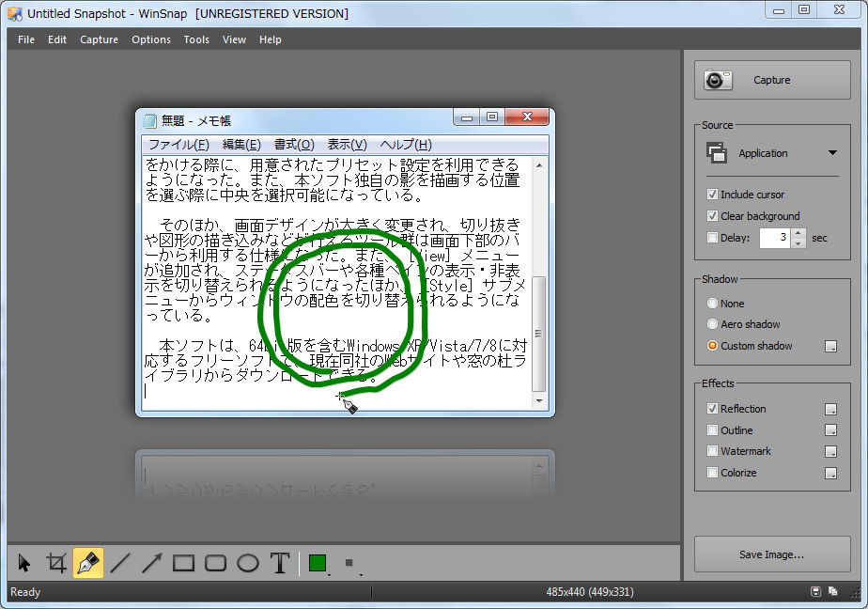Viewport: 868px width, 609px height.
Task: Click the save icon in the status bar
Action: [x=815, y=592]
